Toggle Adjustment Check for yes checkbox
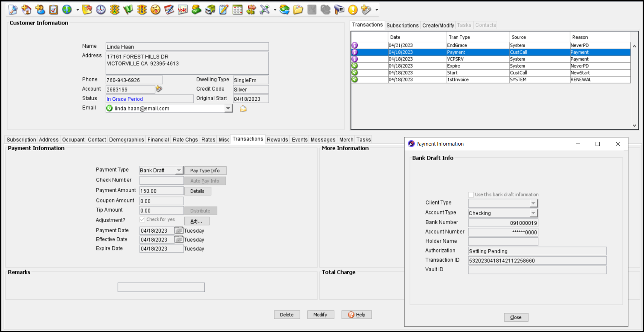This screenshot has width=644, height=332. click(142, 220)
